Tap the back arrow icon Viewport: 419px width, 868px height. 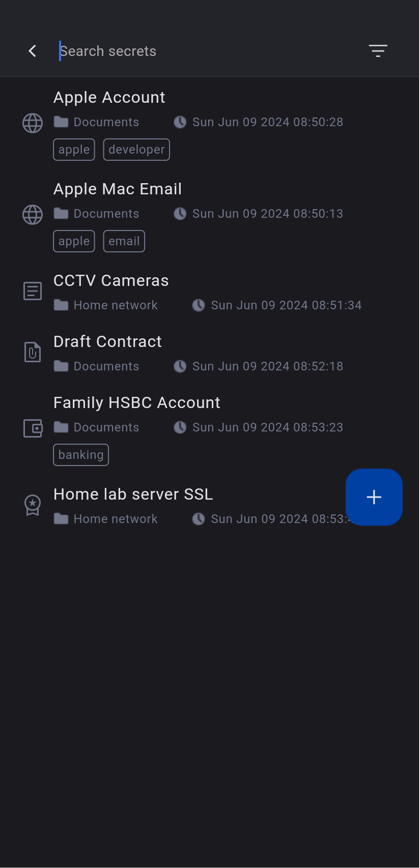33,51
